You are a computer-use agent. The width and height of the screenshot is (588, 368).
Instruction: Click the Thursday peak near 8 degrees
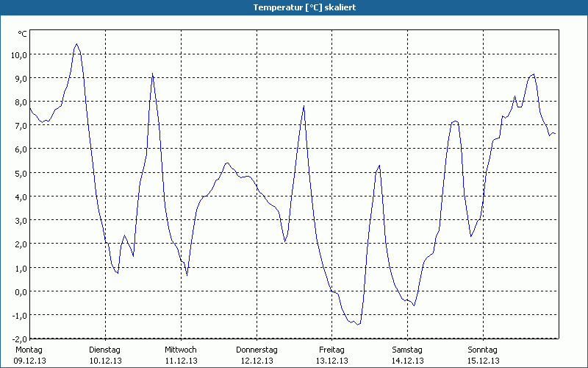[x=304, y=106]
